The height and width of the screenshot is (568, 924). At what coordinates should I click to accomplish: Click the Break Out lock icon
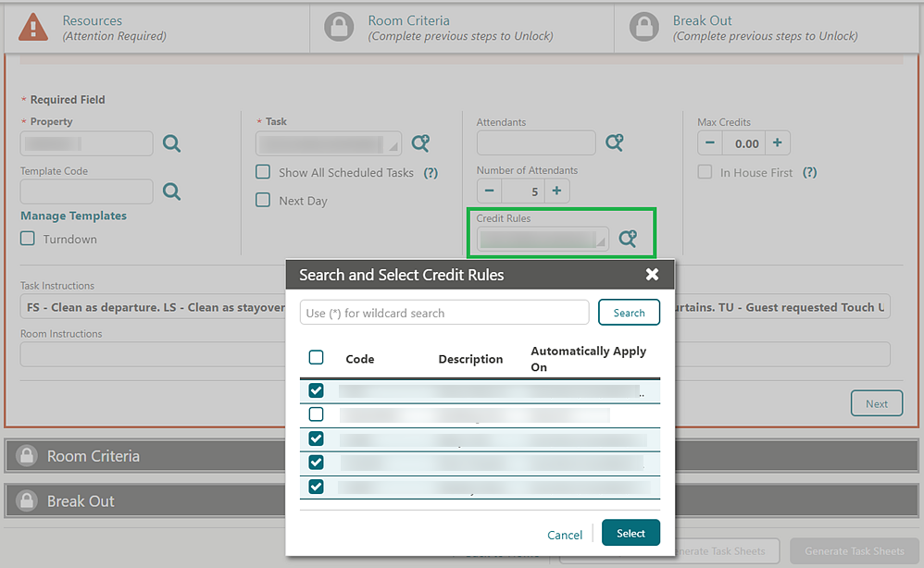643,27
